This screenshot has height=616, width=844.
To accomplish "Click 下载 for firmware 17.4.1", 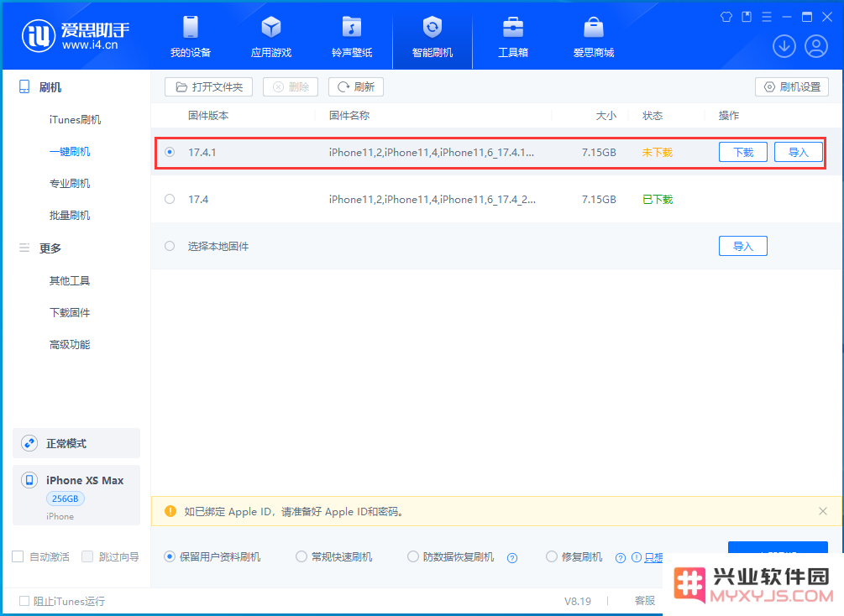I will point(743,152).
